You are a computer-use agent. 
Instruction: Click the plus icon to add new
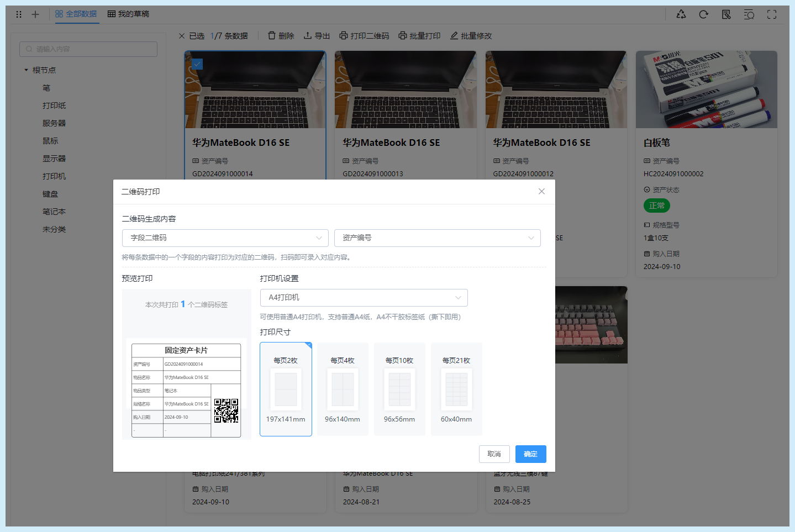[35, 14]
